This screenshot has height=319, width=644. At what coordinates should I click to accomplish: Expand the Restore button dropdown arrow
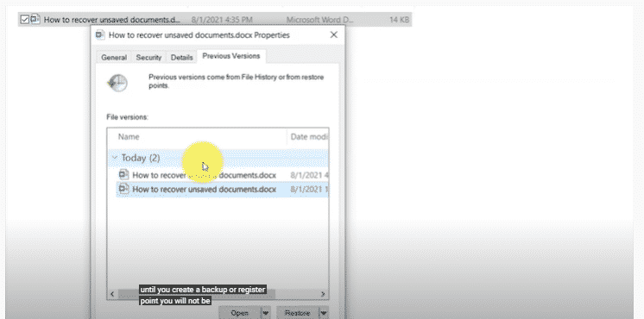click(324, 313)
